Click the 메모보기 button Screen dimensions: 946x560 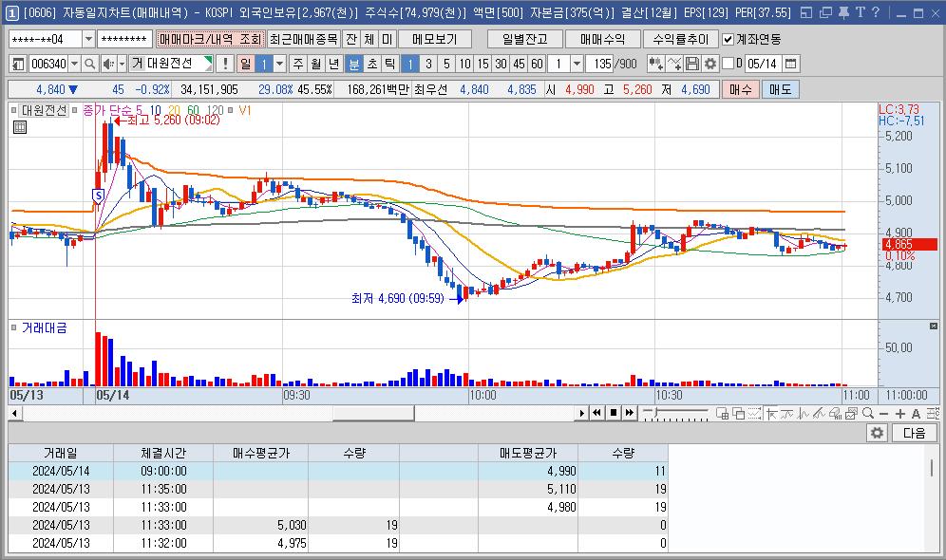(x=434, y=39)
